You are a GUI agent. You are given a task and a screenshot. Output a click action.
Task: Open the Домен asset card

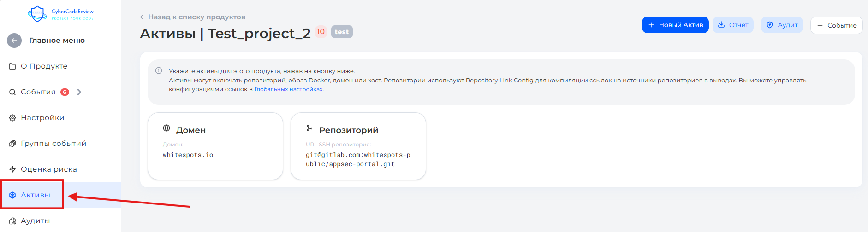coord(215,146)
